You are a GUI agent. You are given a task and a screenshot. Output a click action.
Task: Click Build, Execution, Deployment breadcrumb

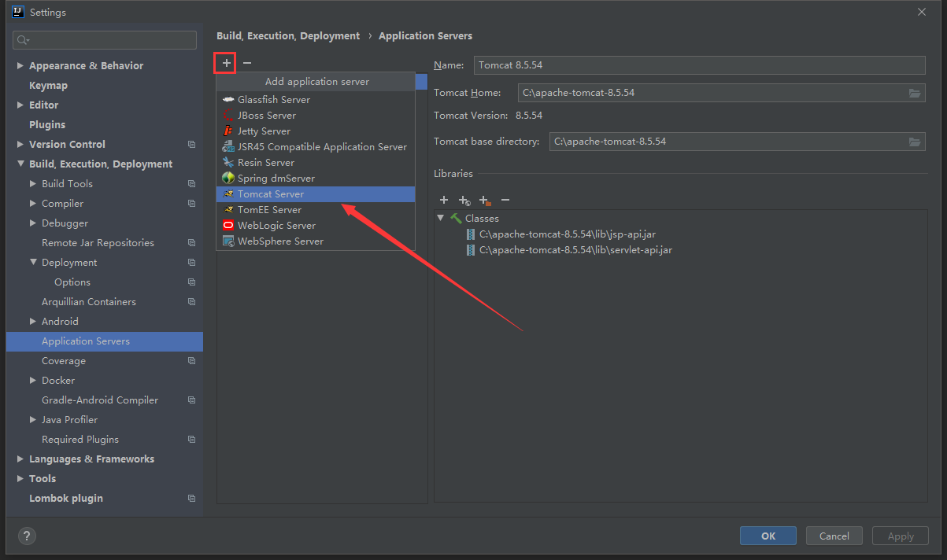click(288, 36)
